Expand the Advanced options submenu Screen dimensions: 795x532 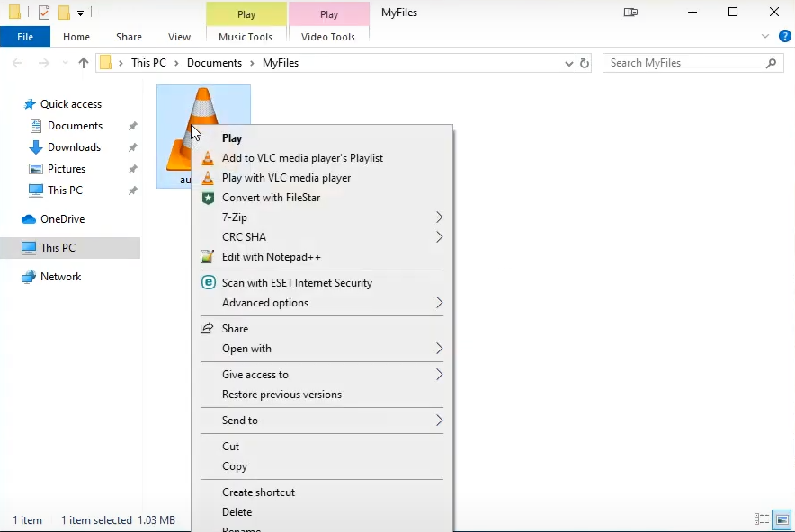pyautogui.click(x=439, y=303)
